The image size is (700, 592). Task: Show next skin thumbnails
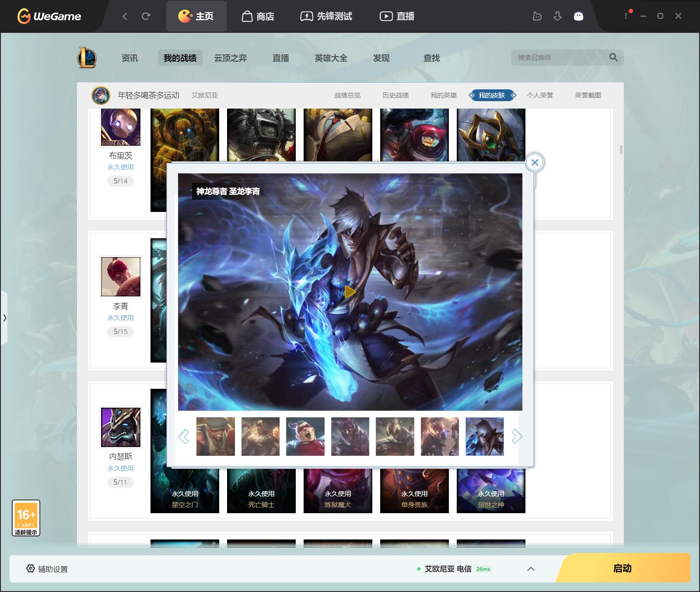pyautogui.click(x=517, y=436)
